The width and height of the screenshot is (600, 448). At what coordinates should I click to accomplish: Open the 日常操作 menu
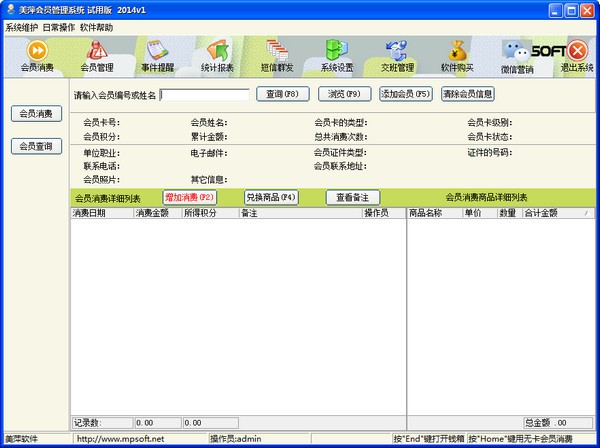pos(59,28)
